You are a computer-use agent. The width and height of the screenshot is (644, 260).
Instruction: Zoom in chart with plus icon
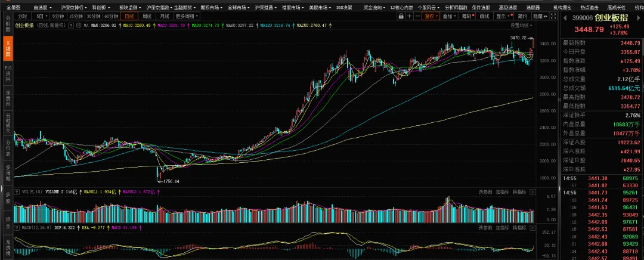(x=410, y=17)
